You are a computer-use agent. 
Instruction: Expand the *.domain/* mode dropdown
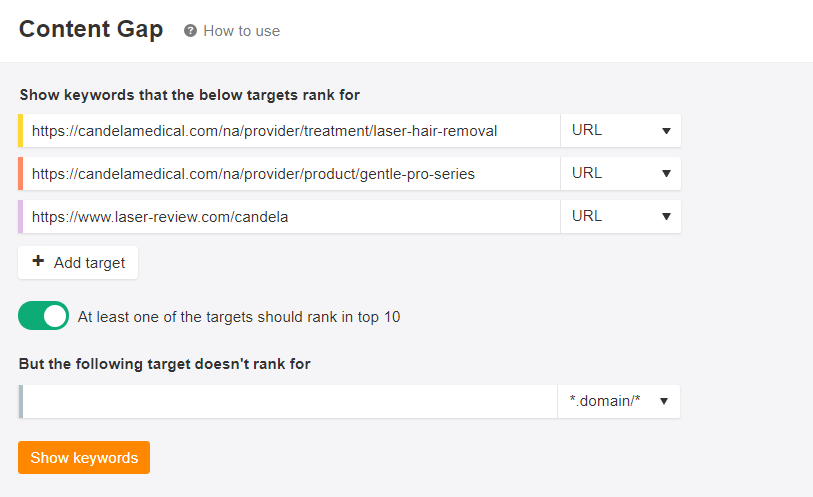tap(618, 401)
